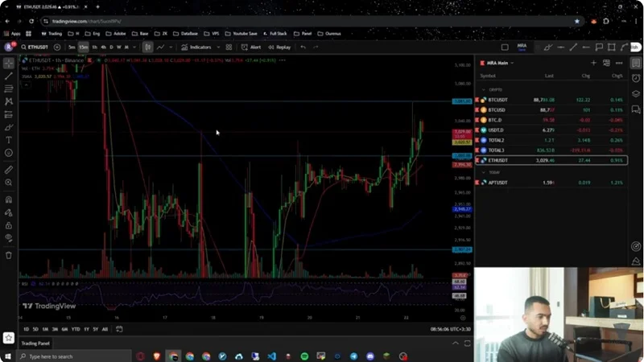Collapse the CRYPTO watchlist section
The image size is (644, 362).
483,89
